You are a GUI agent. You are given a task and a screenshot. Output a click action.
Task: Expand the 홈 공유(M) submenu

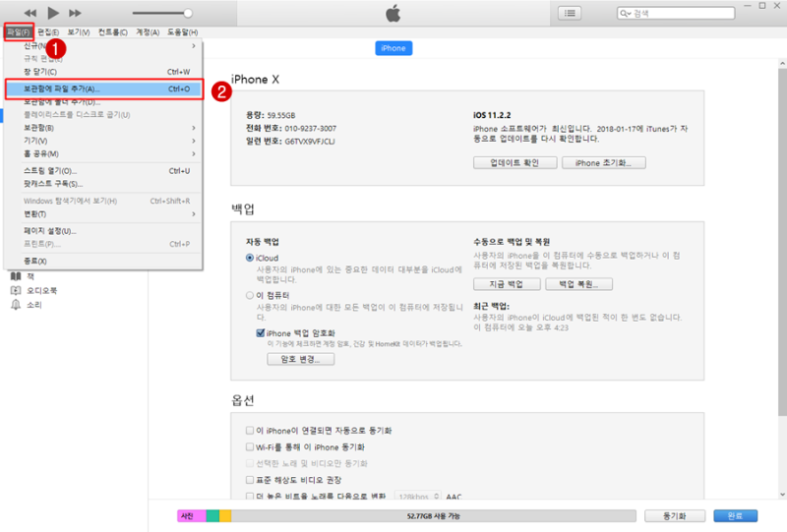coord(104,153)
